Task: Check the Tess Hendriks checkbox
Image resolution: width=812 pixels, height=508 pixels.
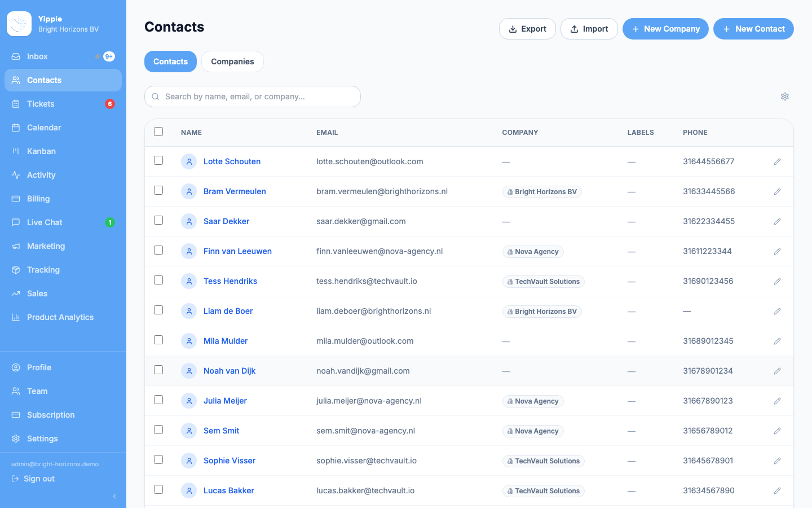Action: (158, 280)
